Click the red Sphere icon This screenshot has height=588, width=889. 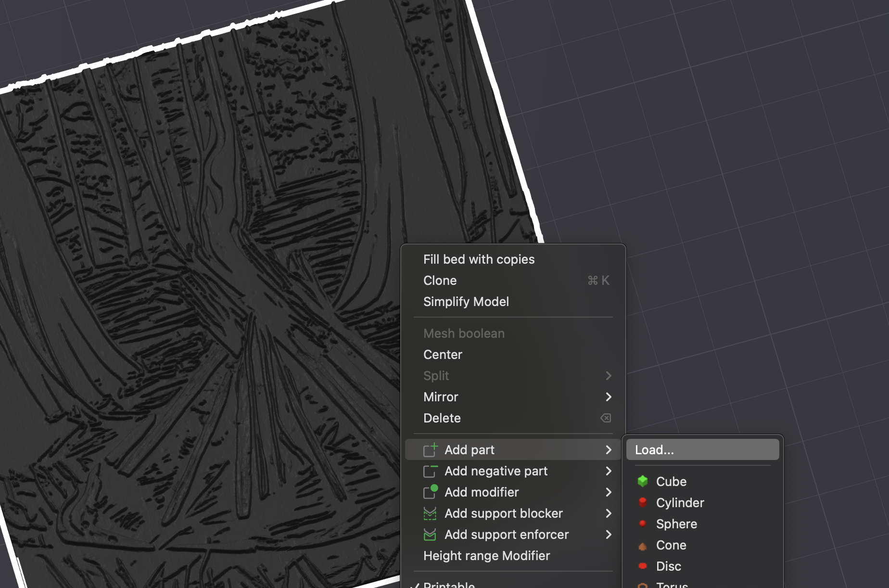pos(643,524)
